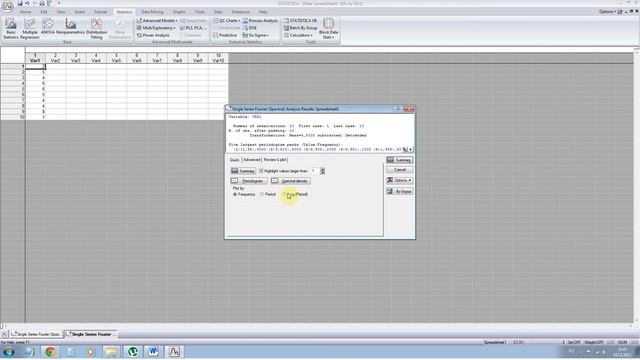Select the Var1 column header in the spreadsheet

35,58
